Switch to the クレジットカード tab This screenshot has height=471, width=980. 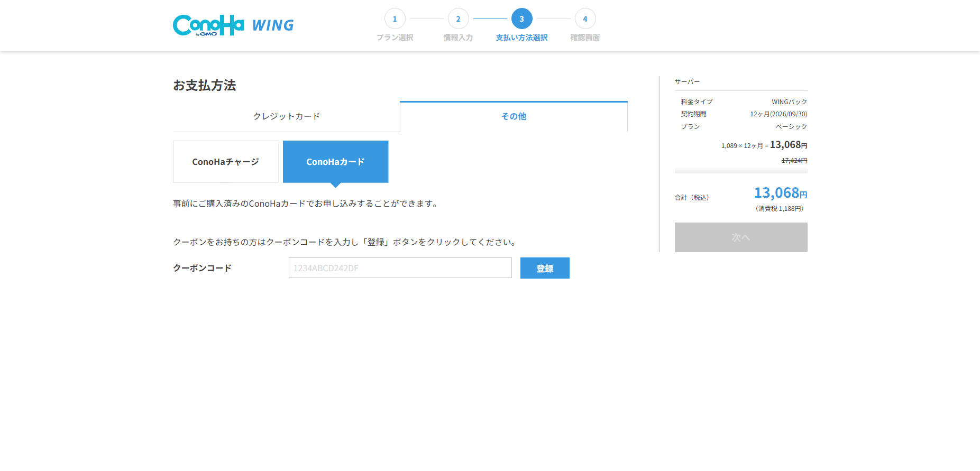coord(286,116)
